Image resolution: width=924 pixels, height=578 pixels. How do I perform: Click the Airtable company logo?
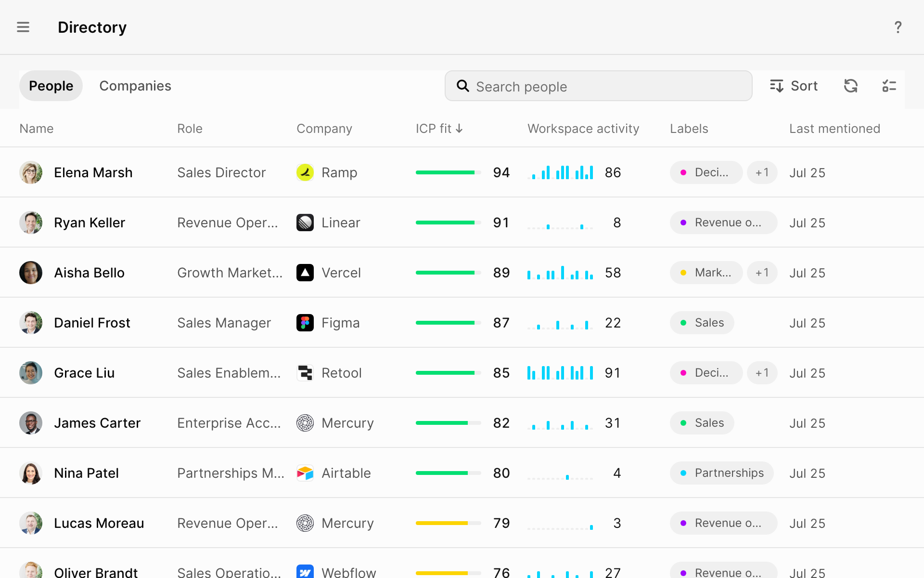pos(305,473)
